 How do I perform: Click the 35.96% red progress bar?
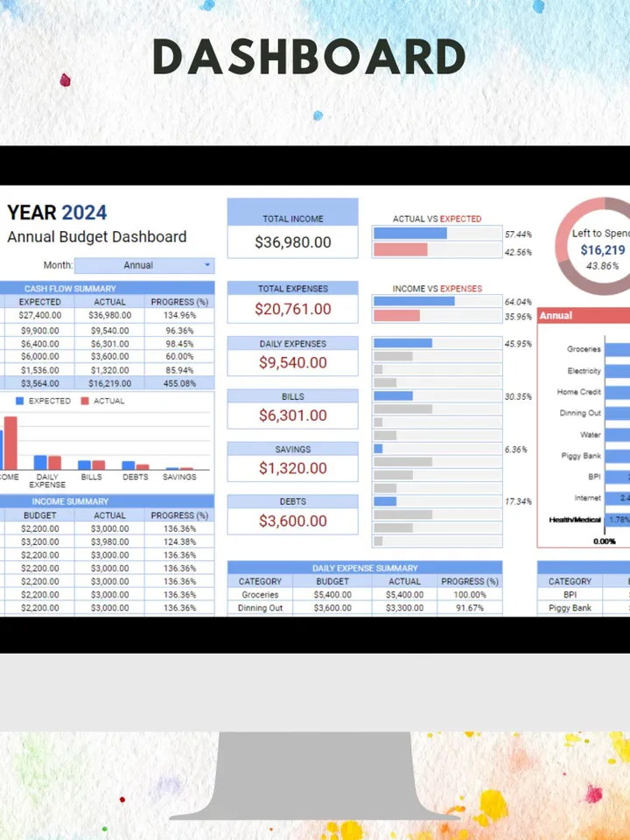pyautogui.click(x=397, y=316)
